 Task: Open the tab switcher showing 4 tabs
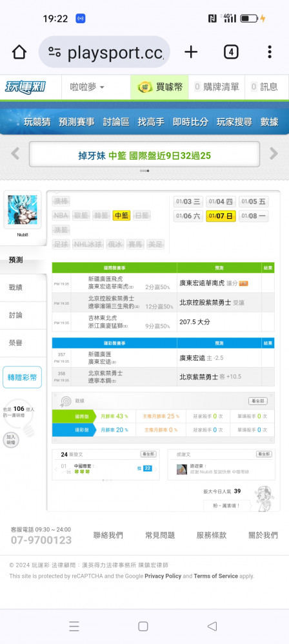[231, 52]
